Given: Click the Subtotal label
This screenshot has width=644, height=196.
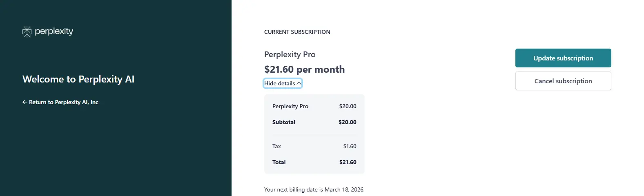Looking at the screenshot, I should tap(284, 122).
